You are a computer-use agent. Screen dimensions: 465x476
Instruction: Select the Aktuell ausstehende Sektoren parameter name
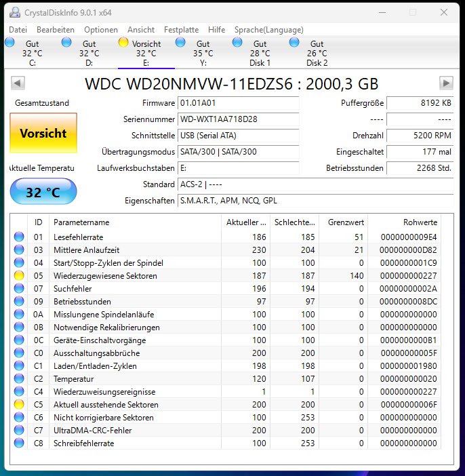[x=106, y=405]
